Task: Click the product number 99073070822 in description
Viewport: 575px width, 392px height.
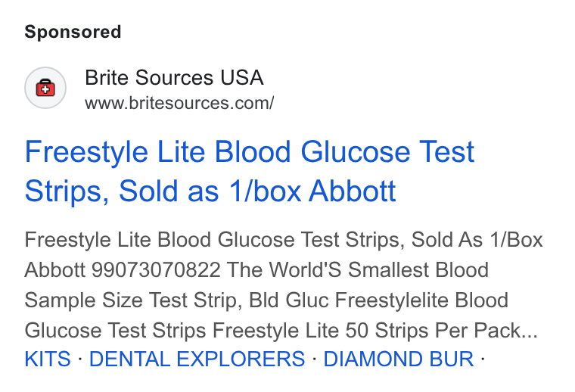Action: [x=156, y=270]
